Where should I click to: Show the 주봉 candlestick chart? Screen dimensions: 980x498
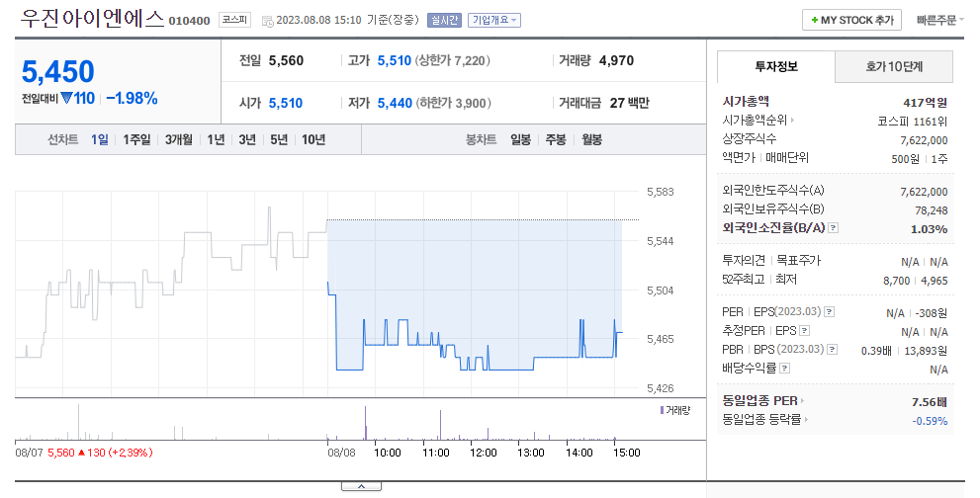pyautogui.click(x=556, y=139)
